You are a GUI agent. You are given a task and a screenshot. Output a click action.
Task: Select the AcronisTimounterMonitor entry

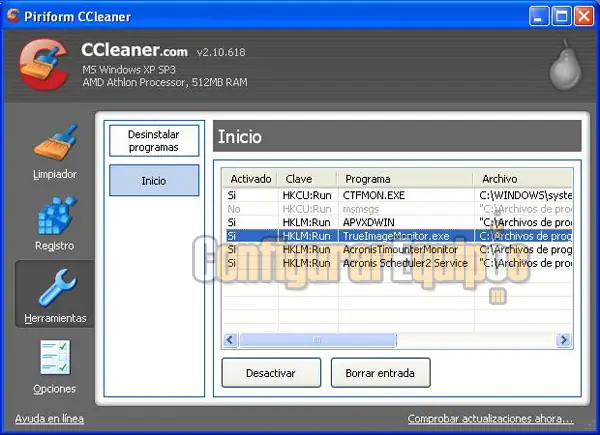397,249
